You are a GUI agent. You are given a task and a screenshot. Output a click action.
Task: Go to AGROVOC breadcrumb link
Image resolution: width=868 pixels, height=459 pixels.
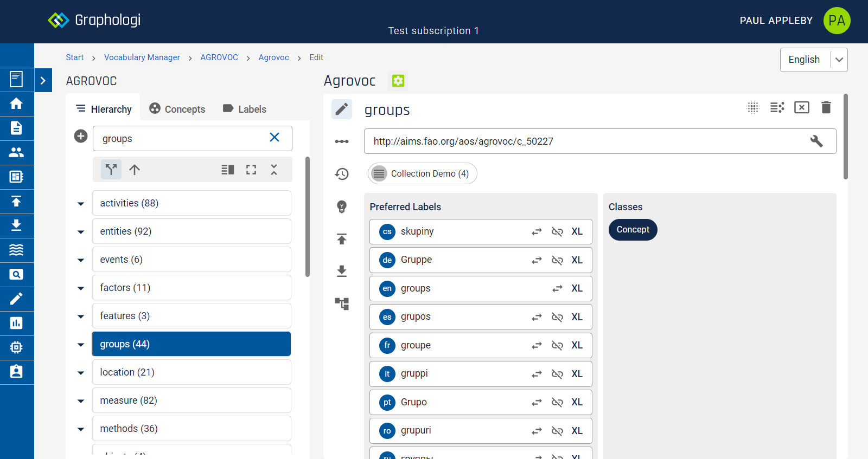[219, 57]
